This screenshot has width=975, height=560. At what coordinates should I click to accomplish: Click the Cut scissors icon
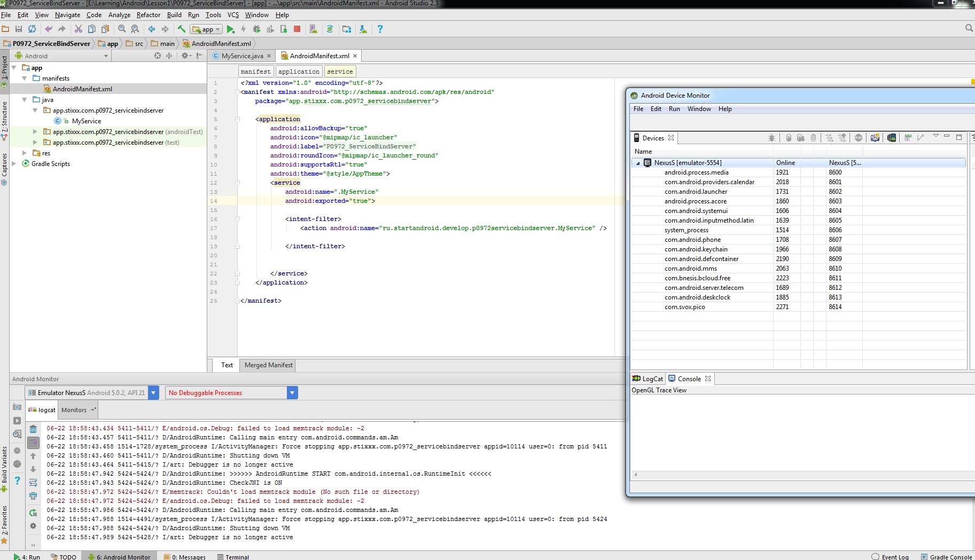tap(79, 29)
